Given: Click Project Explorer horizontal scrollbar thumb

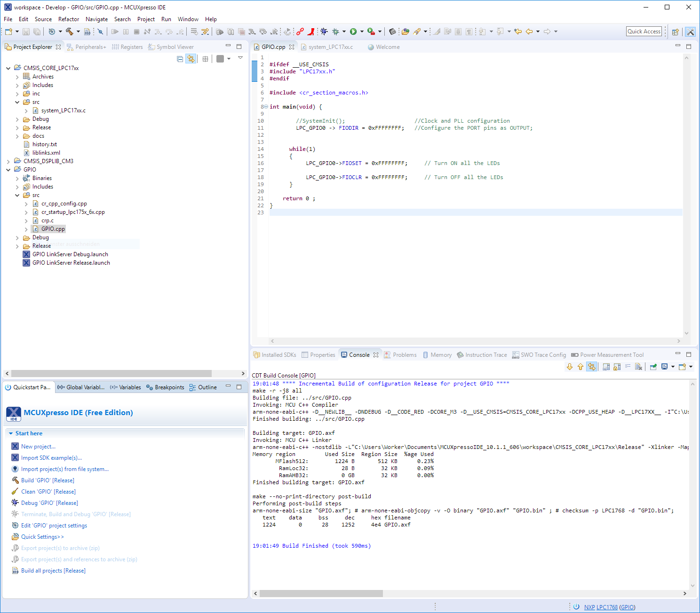Looking at the screenshot, I should pos(111,374).
